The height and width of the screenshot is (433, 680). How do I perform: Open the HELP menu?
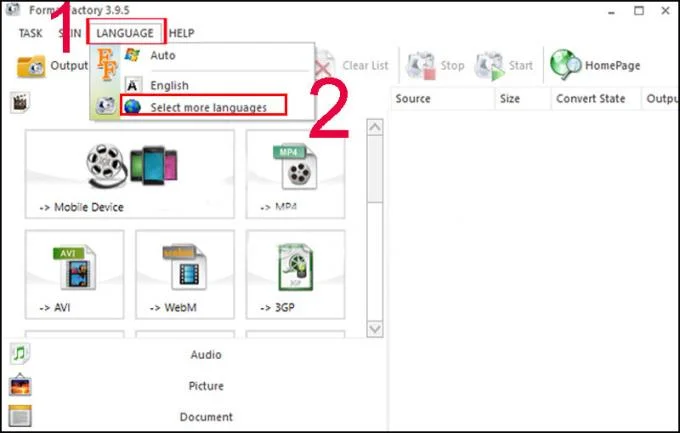coord(181,33)
